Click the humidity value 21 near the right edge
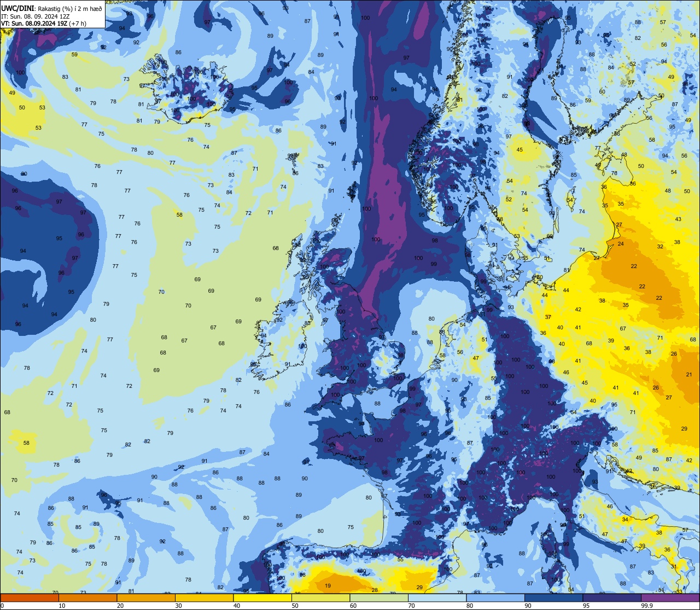This screenshot has height=610, width=700. coord(689,375)
